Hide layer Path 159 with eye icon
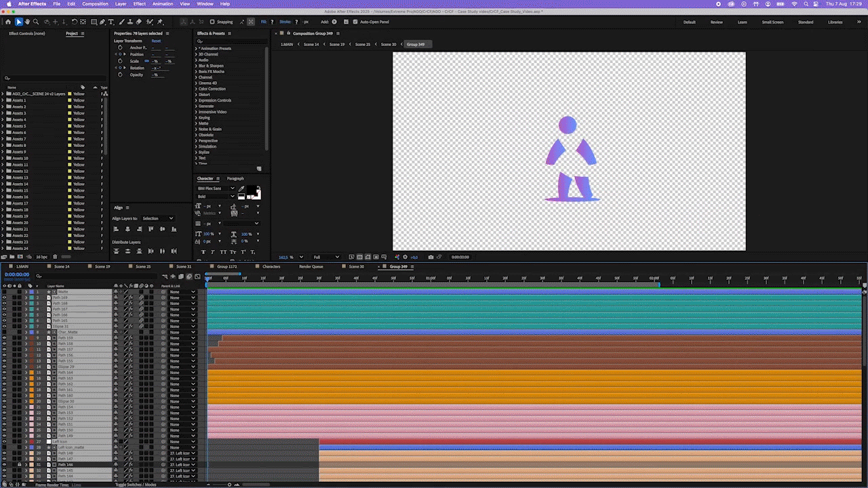 (x=4, y=338)
